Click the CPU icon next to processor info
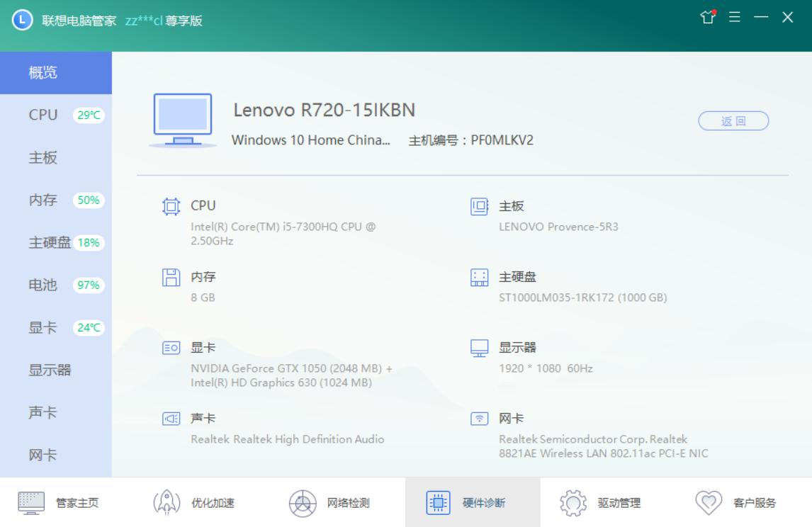 click(170, 207)
